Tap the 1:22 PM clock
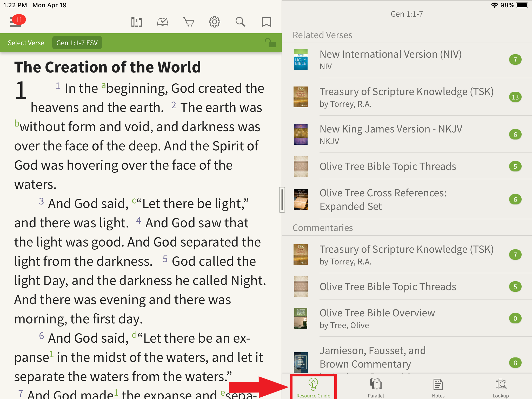532x399 pixels. click(15, 5)
